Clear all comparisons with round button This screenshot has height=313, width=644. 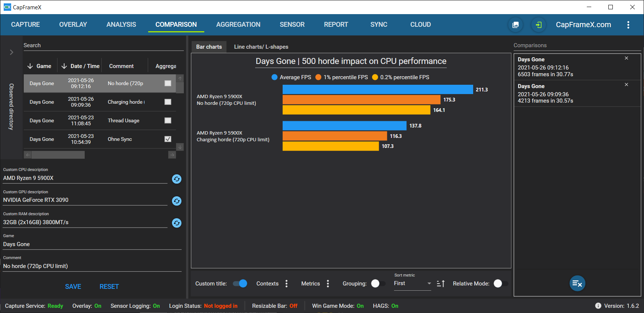[578, 284]
